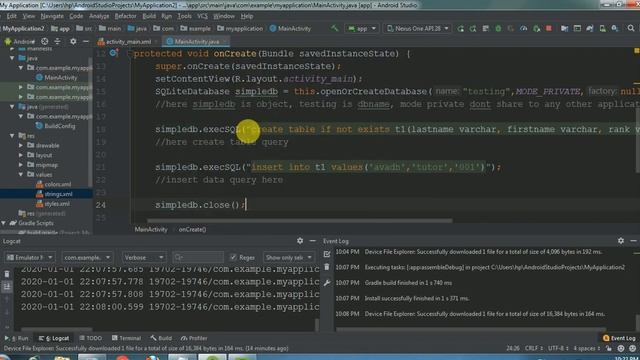Click the wrench settings icon in Event Log
Image resolution: width=640 pixels, height=360 pixels.
click(x=327, y=282)
